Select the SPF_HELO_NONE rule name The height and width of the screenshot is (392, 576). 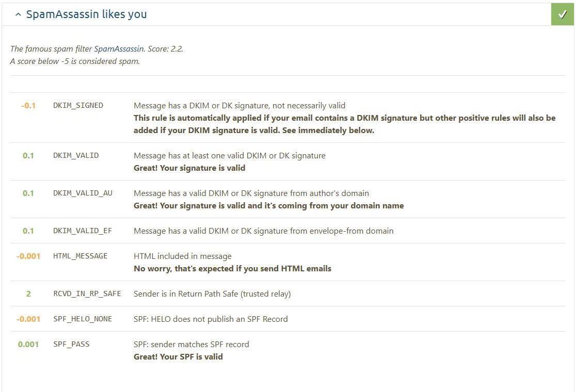(83, 319)
